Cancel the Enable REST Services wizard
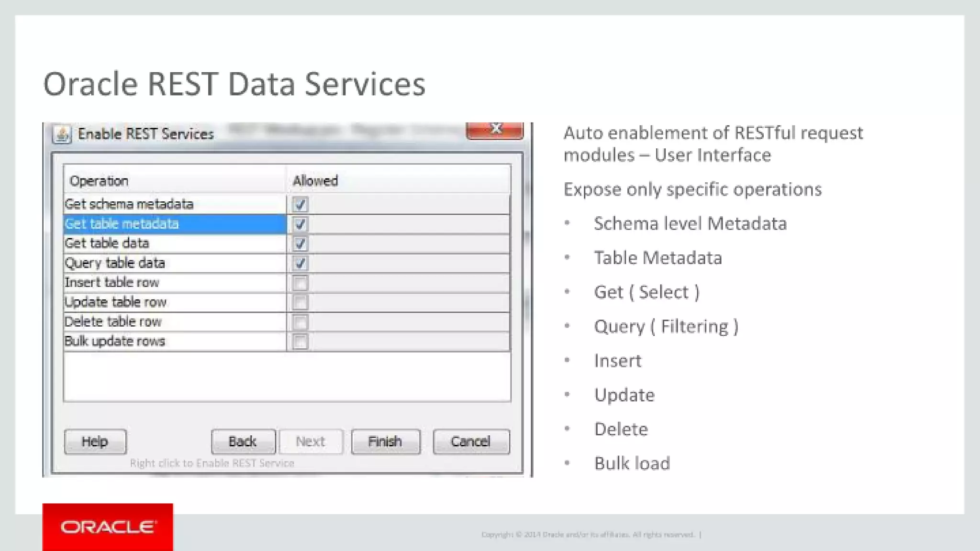980x551 pixels. pos(471,441)
